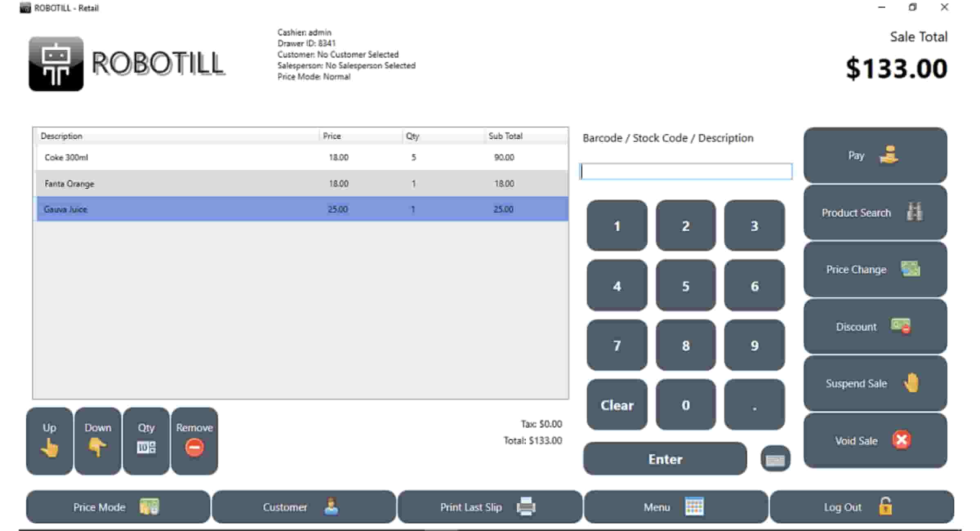Tap keypad number 0

point(686,405)
